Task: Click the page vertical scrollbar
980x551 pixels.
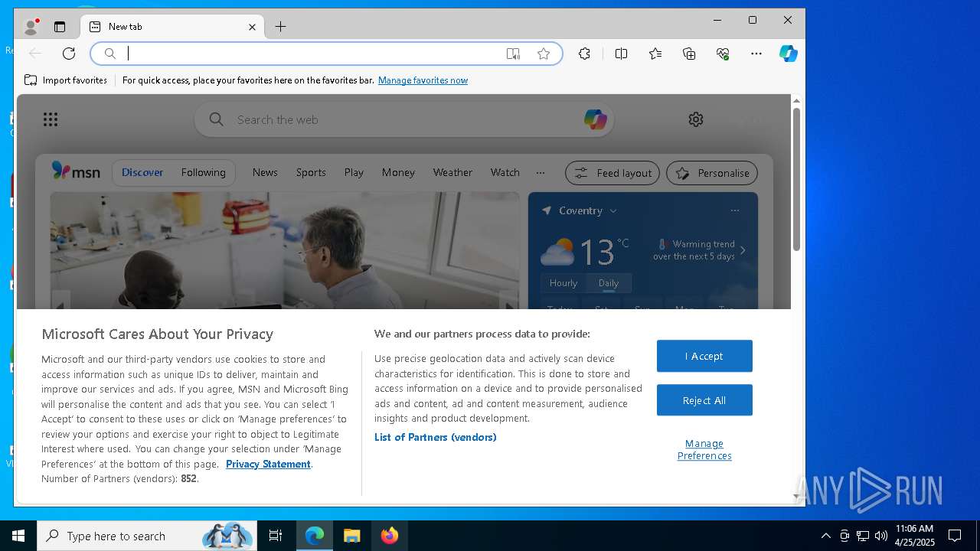Action: click(796, 180)
